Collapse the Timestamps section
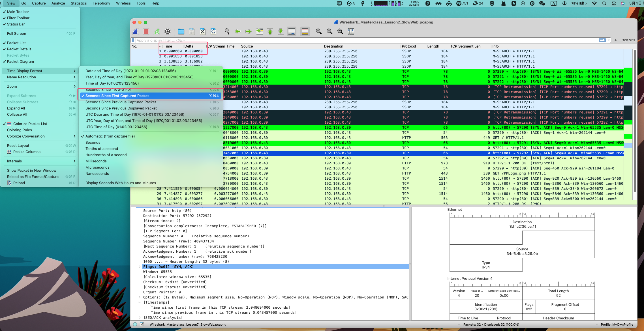The height and width of the screenshot is (331, 644). pyautogui.click(x=140, y=302)
